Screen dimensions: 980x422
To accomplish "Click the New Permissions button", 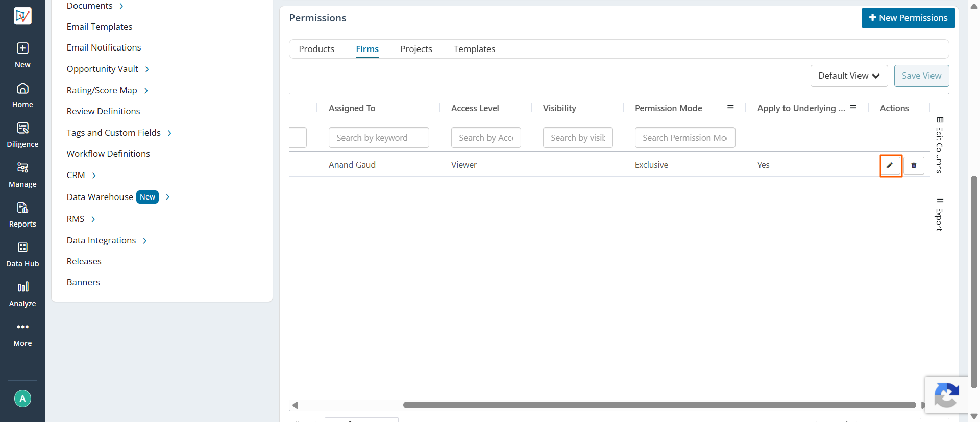I will pyautogui.click(x=908, y=18).
